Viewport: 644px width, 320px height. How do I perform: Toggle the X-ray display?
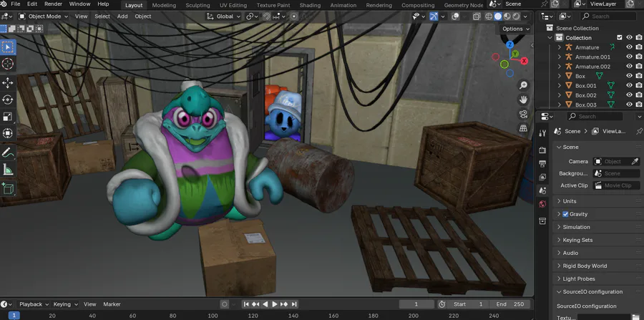tap(477, 16)
